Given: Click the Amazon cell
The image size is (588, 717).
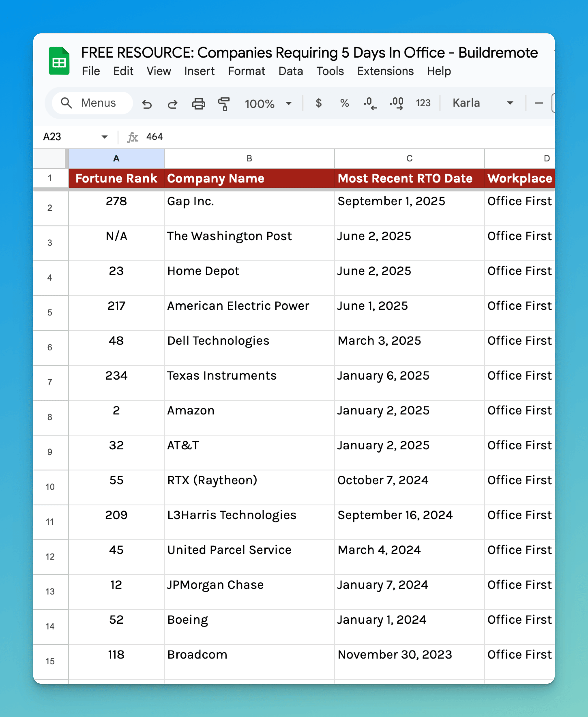Looking at the screenshot, I should click(x=249, y=418).
